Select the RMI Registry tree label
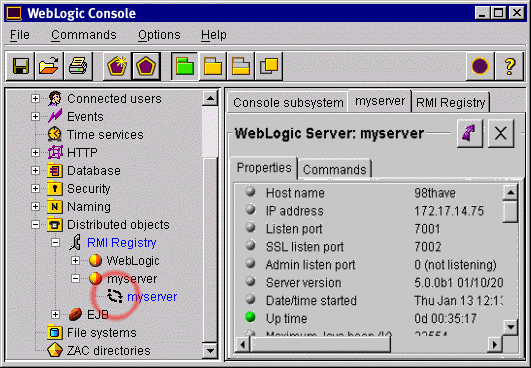Screen dimensions: 531x368 click(x=122, y=242)
